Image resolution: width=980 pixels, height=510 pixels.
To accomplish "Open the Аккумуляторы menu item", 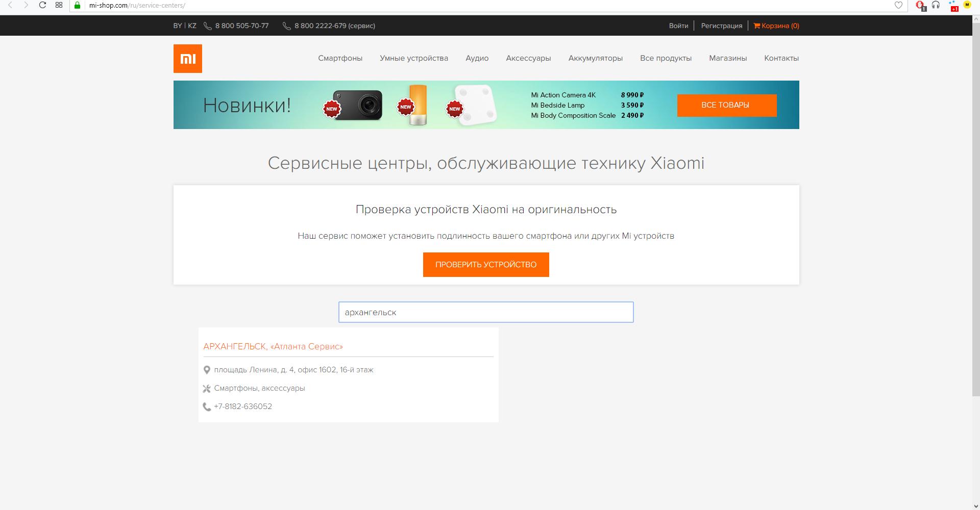I will (x=596, y=58).
